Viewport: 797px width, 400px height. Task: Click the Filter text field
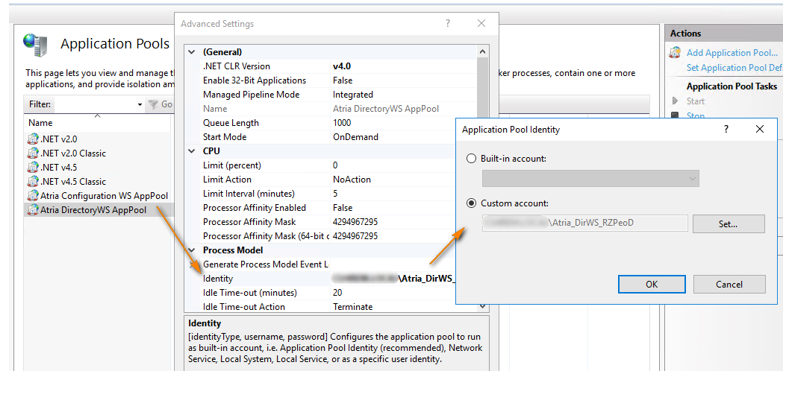pyautogui.click(x=94, y=104)
